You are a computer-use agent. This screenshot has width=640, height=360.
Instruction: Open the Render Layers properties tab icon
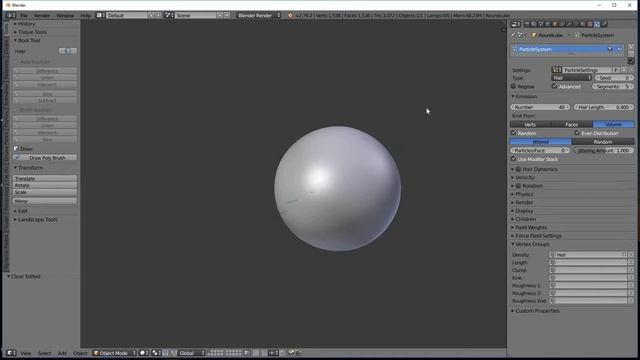534,24
